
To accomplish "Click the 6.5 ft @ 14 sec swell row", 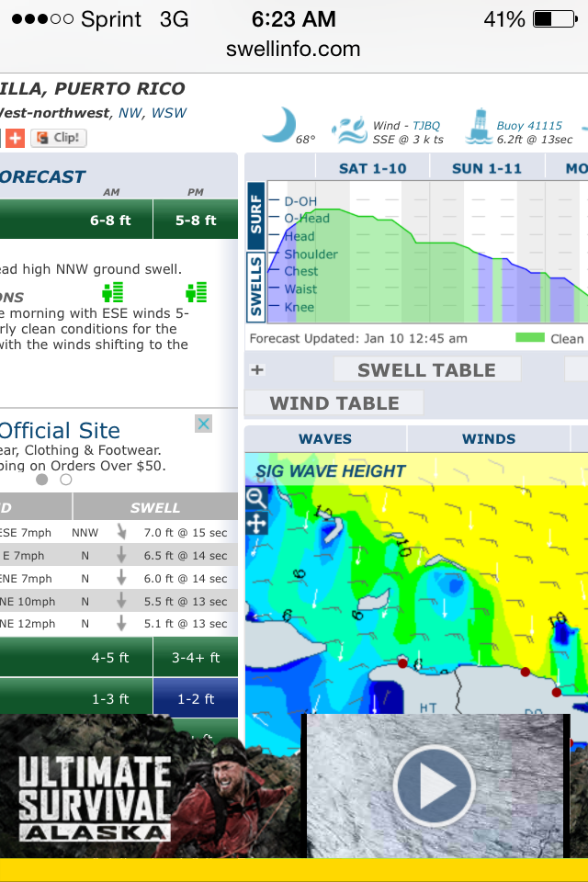I will point(119,555).
